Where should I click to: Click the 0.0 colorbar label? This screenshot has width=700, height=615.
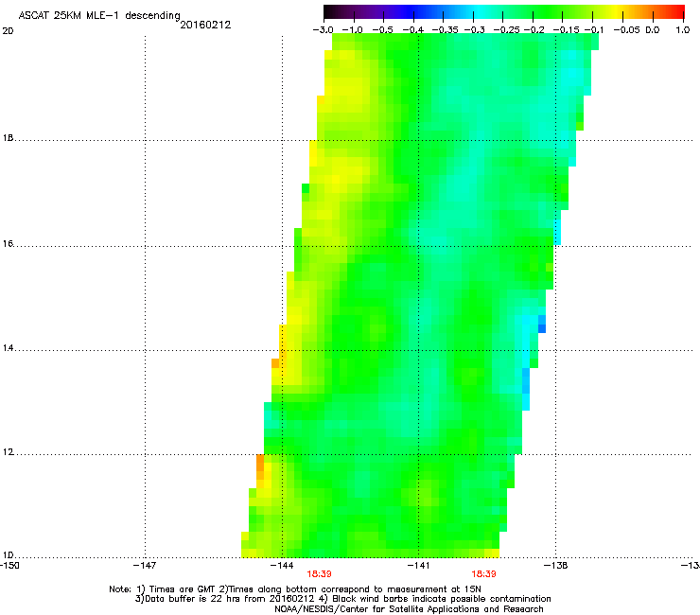(x=653, y=30)
